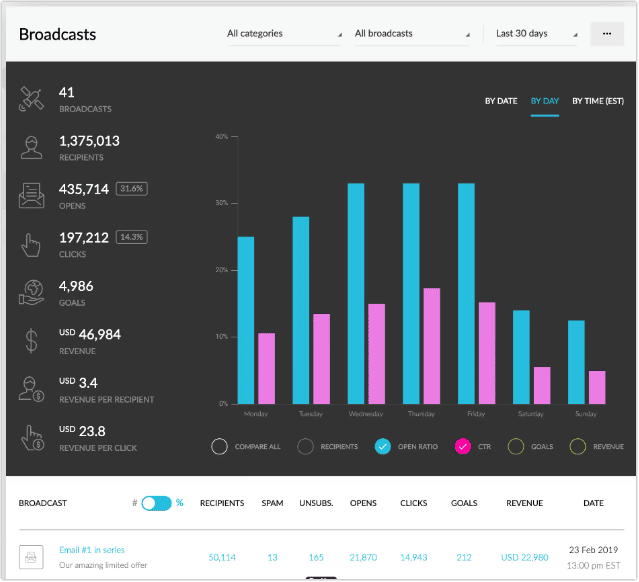
Task: Click the 212 goals value
Action: [464, 558]
